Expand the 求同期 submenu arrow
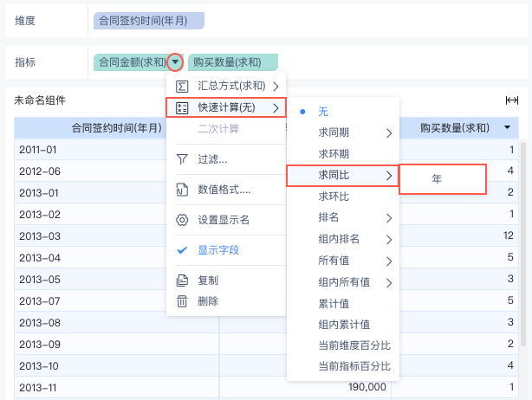This screenshot has width=532, height=400. pos(389,133)
